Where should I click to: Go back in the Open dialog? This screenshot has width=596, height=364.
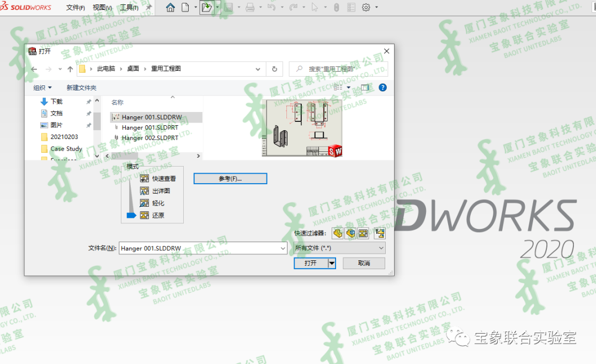pyautogui.click(x=34, y=69)
